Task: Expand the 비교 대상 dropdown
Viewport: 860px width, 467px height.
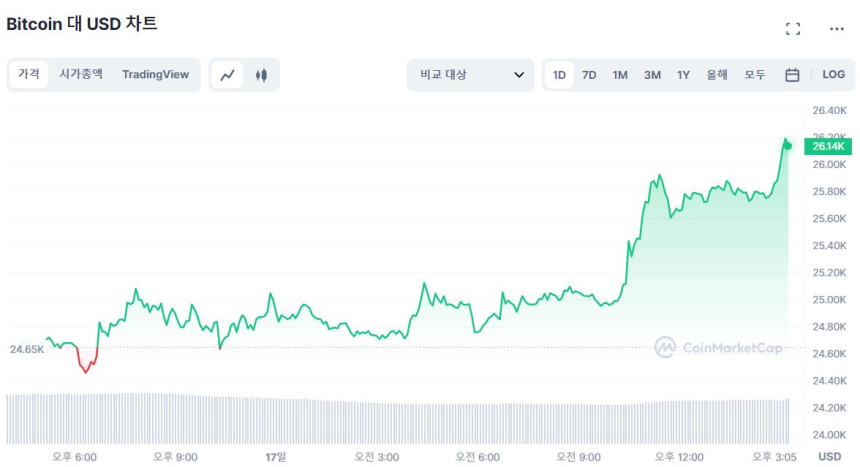Action: tap(471, 75)
